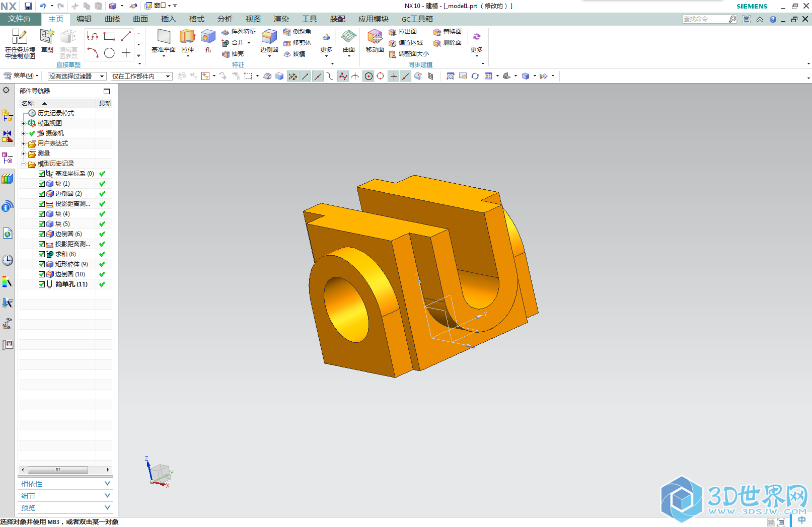This screenshot has height=527, width=812.
Task: Switch to the 曲线 ribbon tab
Action: click(112, 19)
